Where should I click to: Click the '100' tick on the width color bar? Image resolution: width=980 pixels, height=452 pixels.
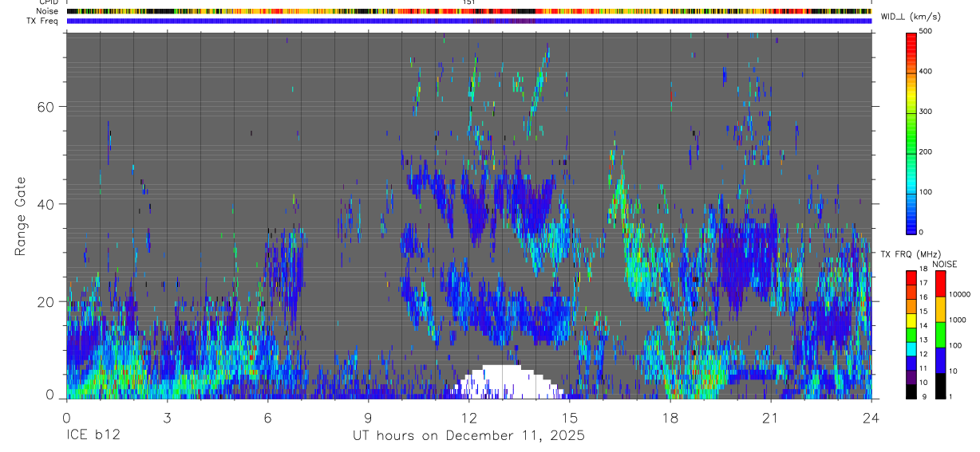[x=927, y=192]
